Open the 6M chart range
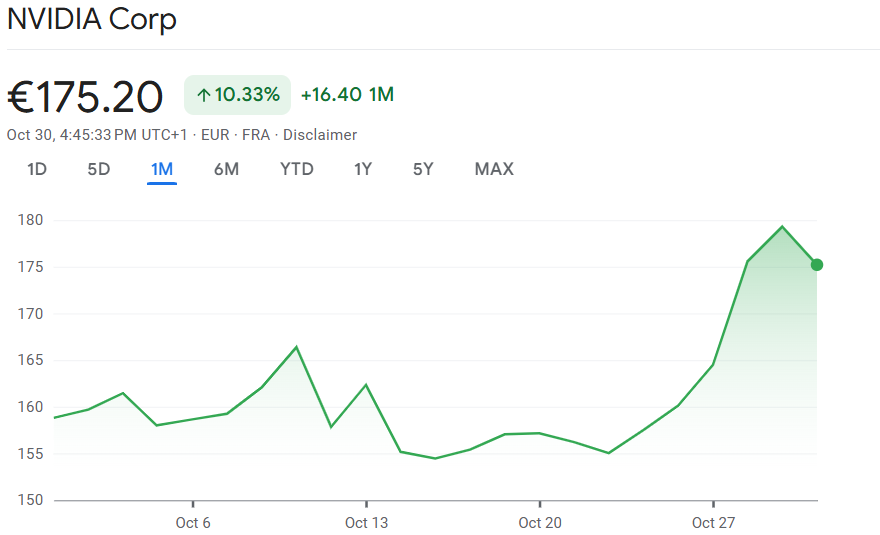The height and width of the screenshot is (535, 880). pos(226,169)
